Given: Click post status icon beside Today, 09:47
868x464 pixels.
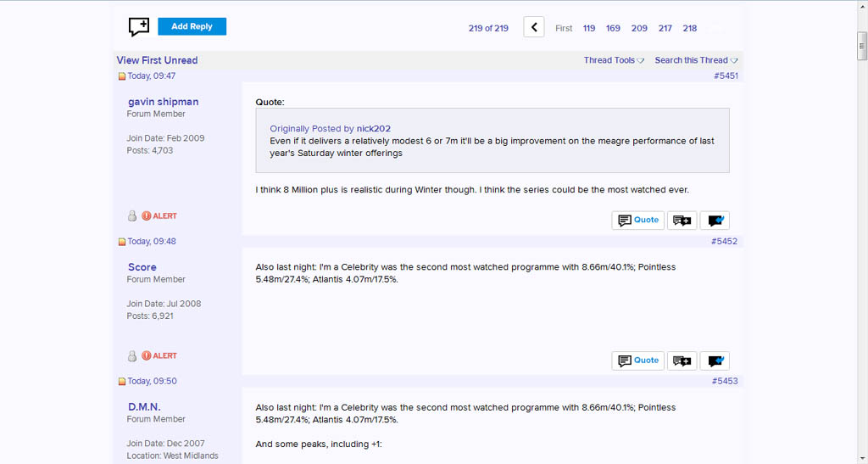Looking at the screenshot, I should [x=122, y=76].
